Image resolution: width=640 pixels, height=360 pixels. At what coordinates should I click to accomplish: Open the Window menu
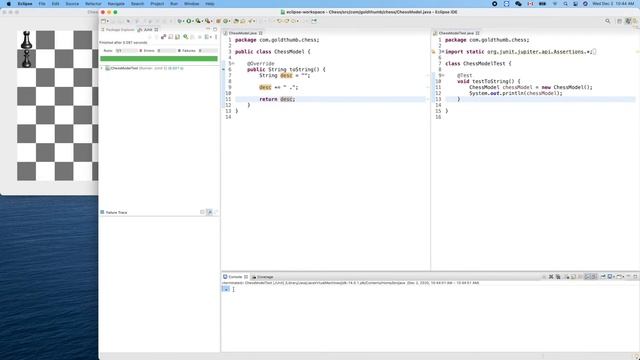(x=191, y=4)
